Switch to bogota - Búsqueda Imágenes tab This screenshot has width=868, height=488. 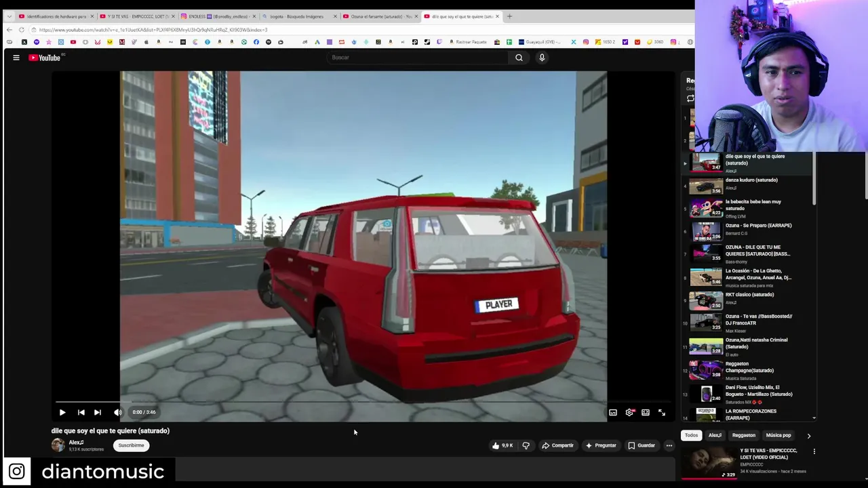click(298, 16)
